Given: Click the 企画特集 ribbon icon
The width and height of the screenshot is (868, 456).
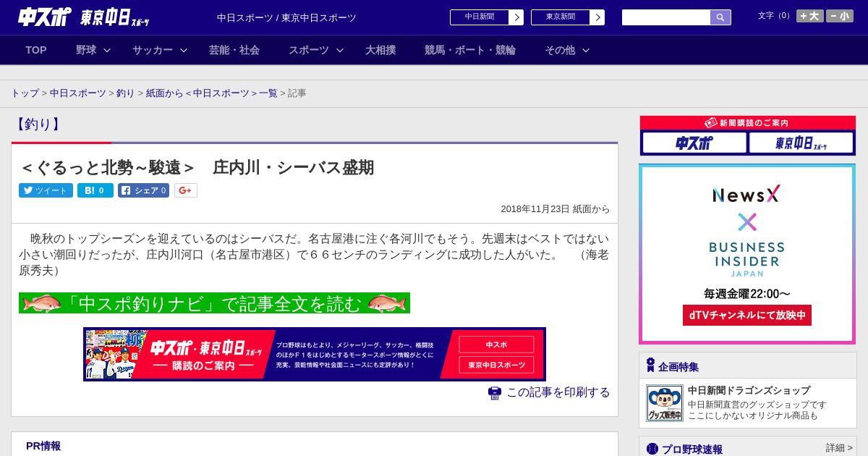Looking at the screenshot, I should [x=650, y=366].
